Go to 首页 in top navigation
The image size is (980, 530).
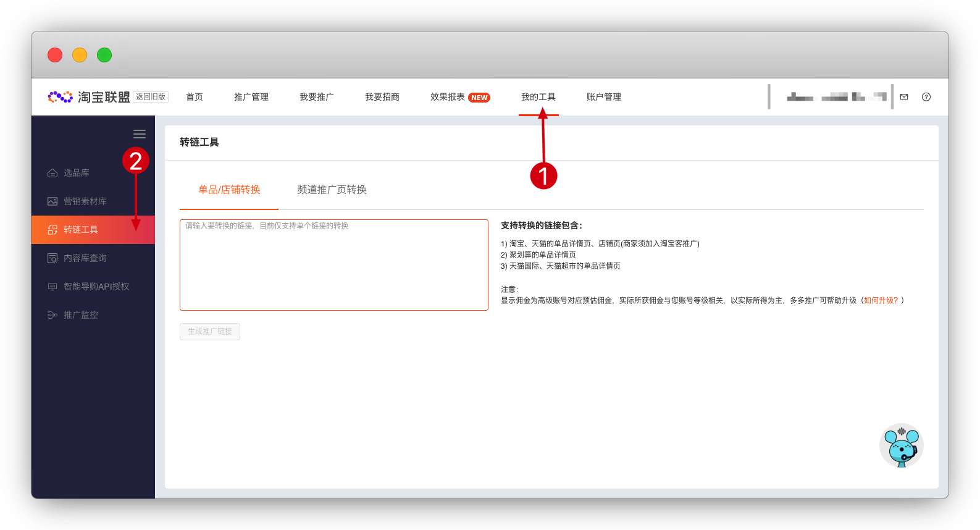pos(195,97)
